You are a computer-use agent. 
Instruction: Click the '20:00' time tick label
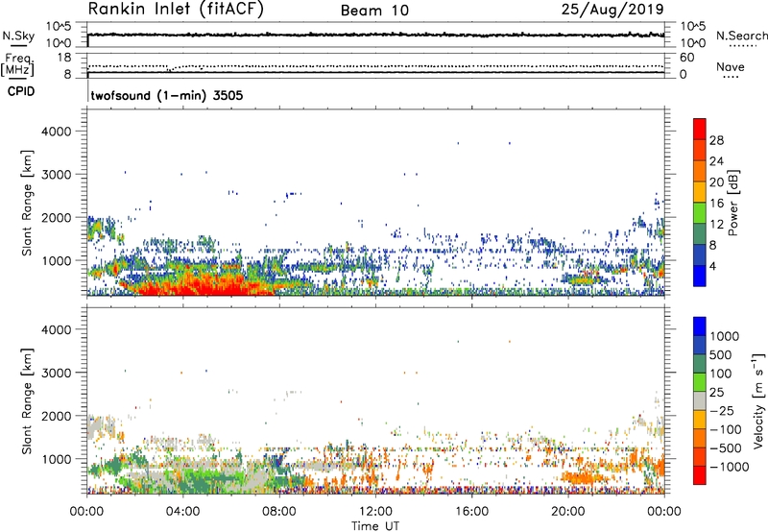568,512
